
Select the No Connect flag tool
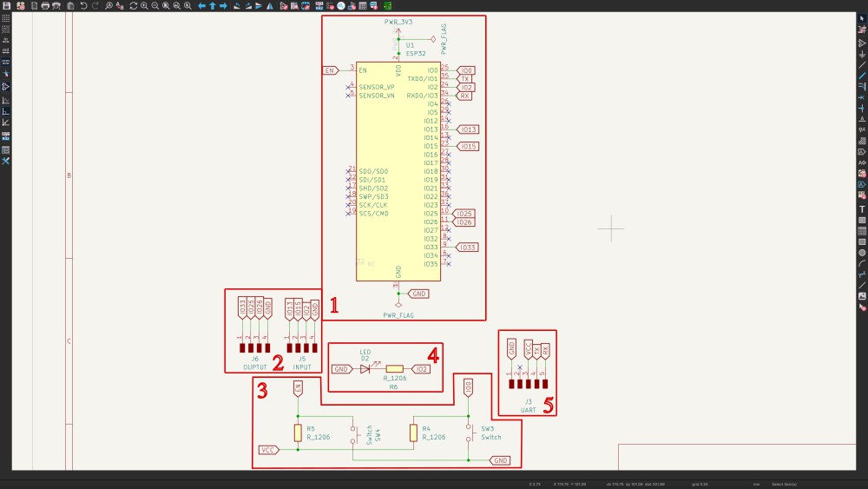point(862,97)
